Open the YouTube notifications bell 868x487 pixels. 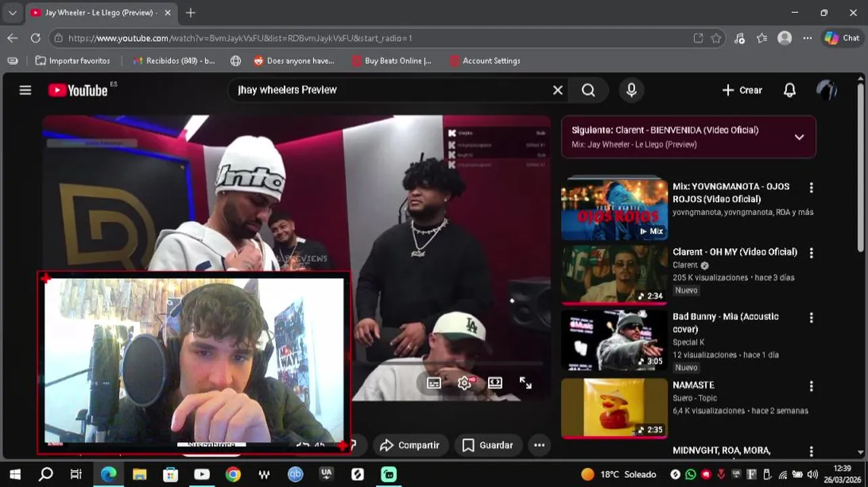point(790,90)
